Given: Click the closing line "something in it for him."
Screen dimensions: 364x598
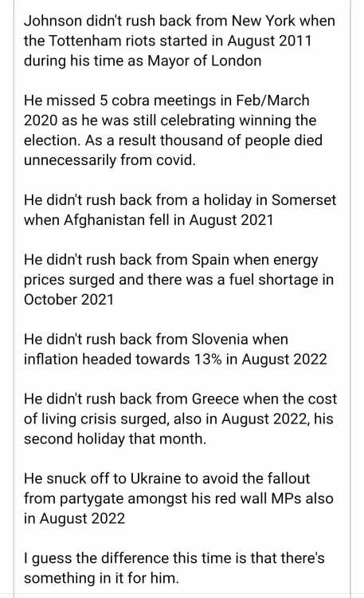Looking at the screenshot, I should [x=101, y=579].
